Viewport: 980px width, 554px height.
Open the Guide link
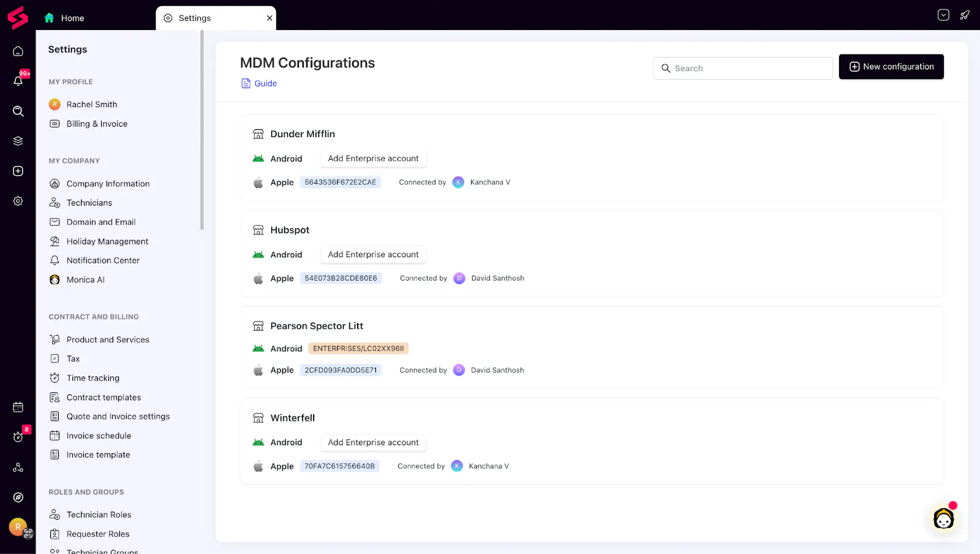[265, 83]
